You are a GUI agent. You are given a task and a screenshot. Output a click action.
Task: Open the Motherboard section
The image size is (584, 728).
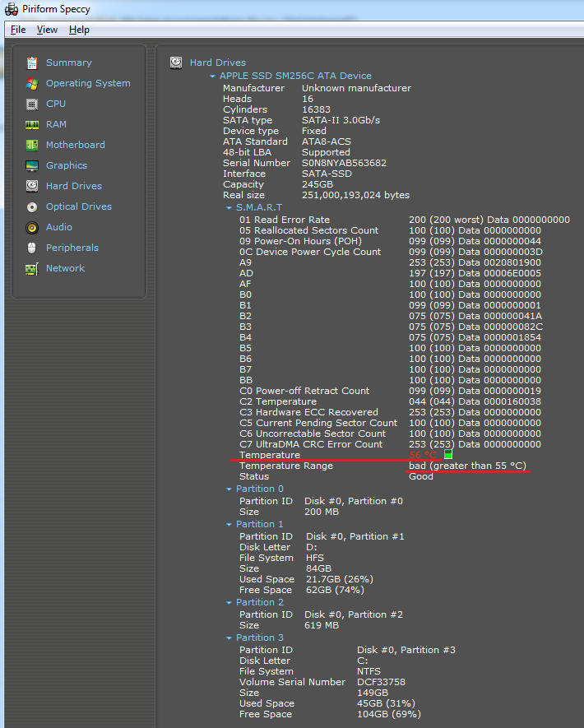pos(75,145)
